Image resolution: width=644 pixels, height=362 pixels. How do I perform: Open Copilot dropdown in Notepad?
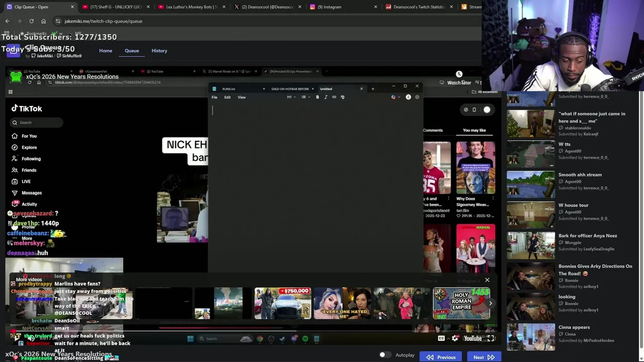click(395, 97)
